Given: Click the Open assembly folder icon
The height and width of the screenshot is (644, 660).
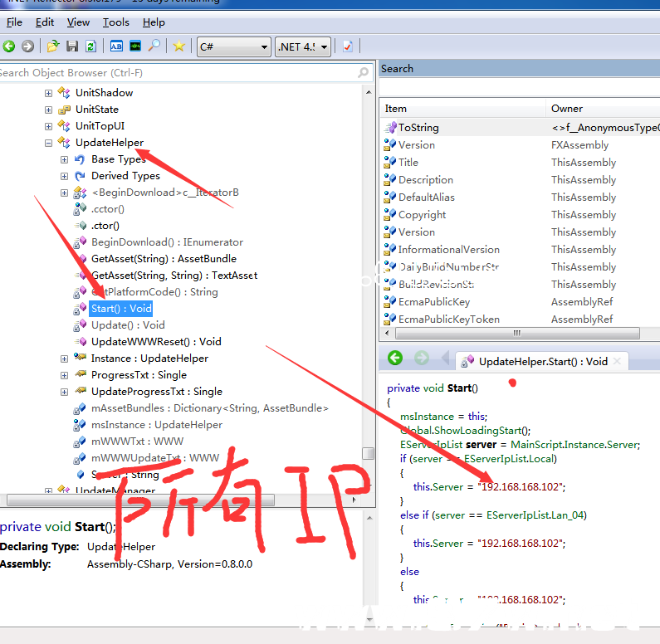Looking at the screenshot, I should [x=53, y=46].
